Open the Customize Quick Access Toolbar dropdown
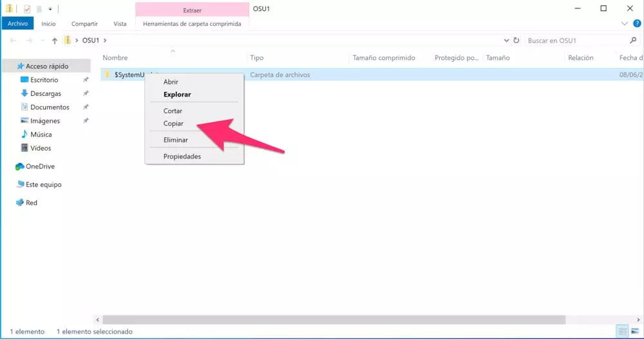 (x=50, y=9)
